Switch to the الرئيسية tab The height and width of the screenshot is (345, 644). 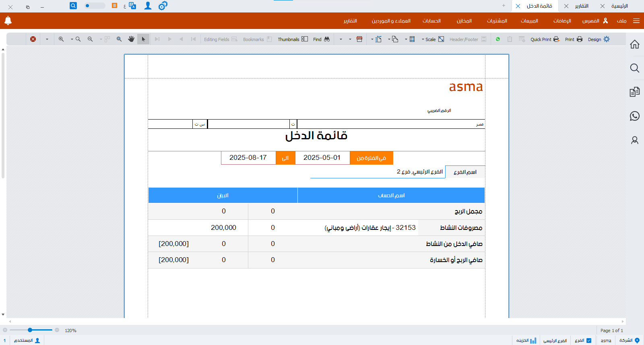pos(619,6)
